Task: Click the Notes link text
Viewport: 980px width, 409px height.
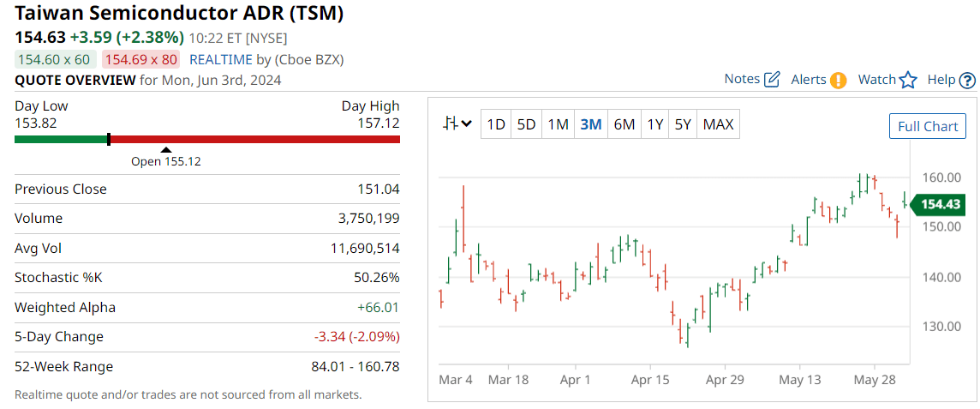Action: [x=742, y=79]
